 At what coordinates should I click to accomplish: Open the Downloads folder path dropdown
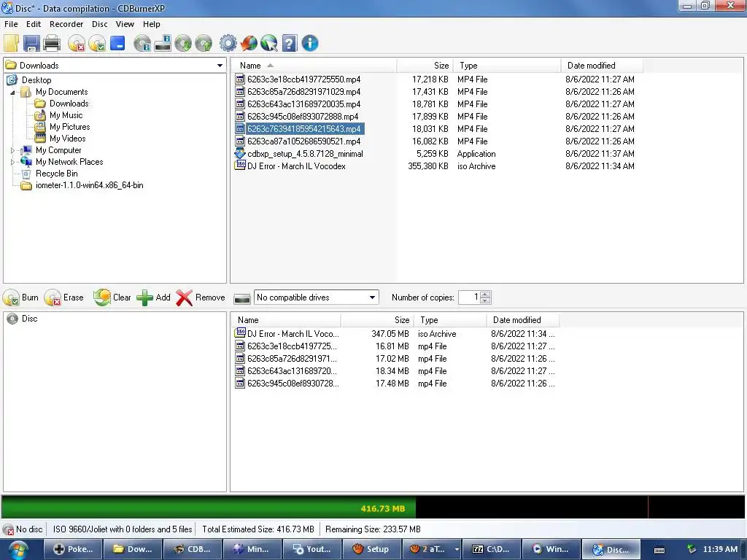click(220, 65)
